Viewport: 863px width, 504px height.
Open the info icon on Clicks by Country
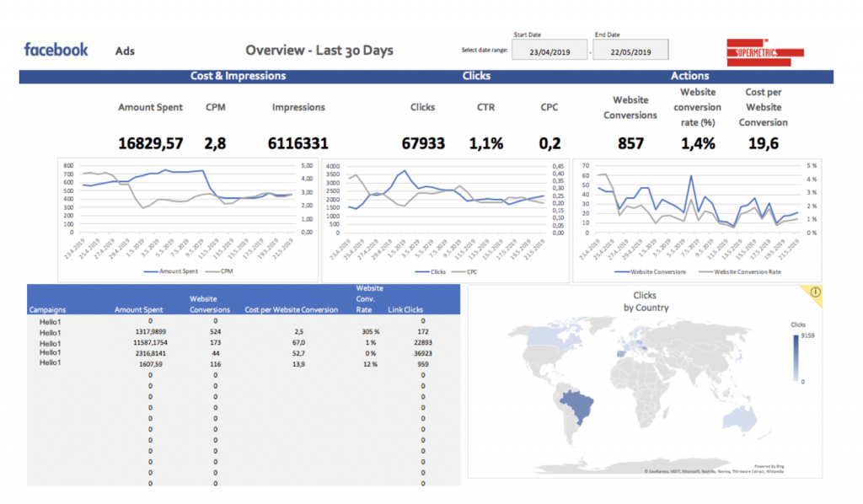point(815,292)
